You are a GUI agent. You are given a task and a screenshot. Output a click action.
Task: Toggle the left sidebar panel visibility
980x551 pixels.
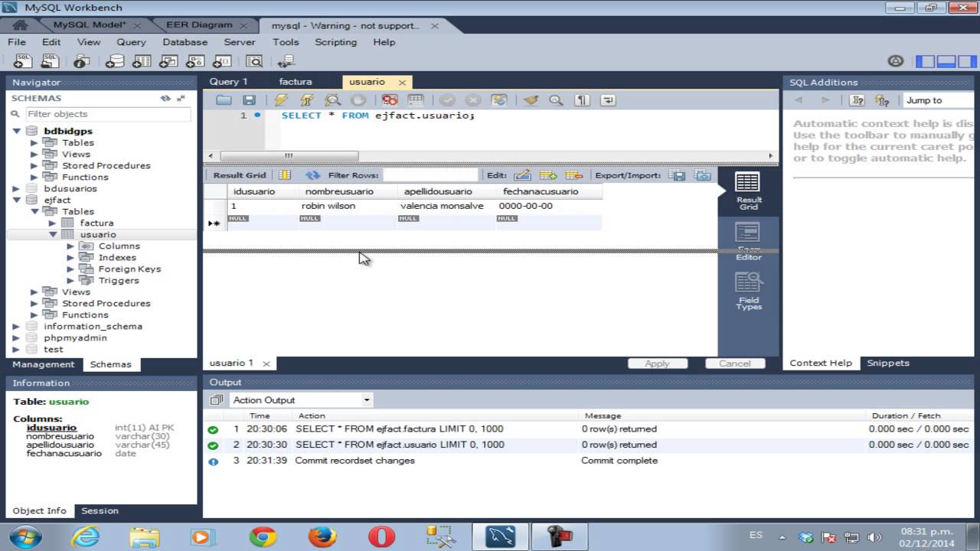coord(926,61)
